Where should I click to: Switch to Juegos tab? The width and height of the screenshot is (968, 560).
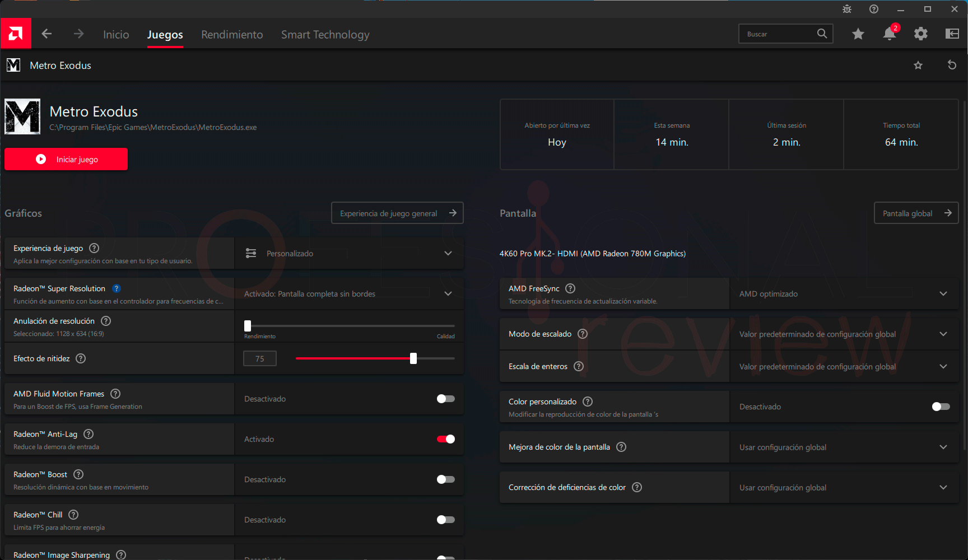(x=165, y=35)
